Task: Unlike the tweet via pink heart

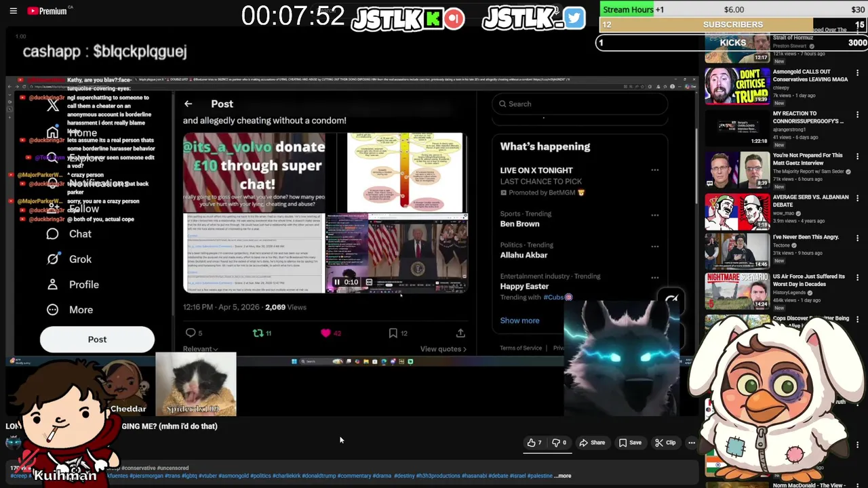Action: [x=325, y=333]
